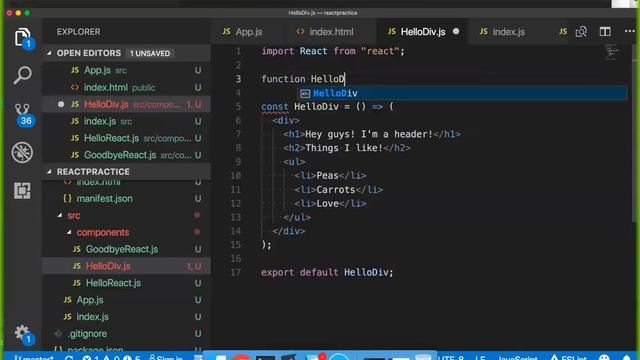Click the 'Carrots' list item line
This screenshot has width=640, height=360.
click(338, 190)
